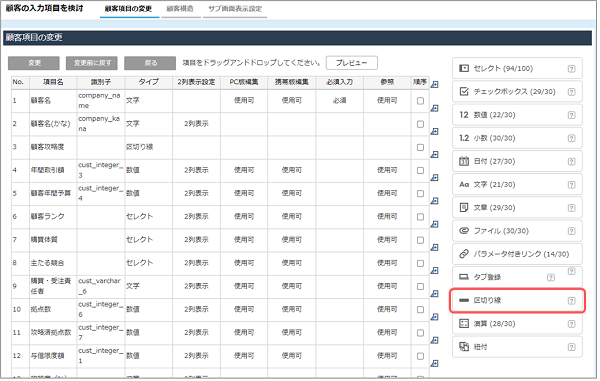The width and height of the screenshot is (600, 381).
Task: Open help for 小数 (30/30)
Action: (x=571, y=138)
